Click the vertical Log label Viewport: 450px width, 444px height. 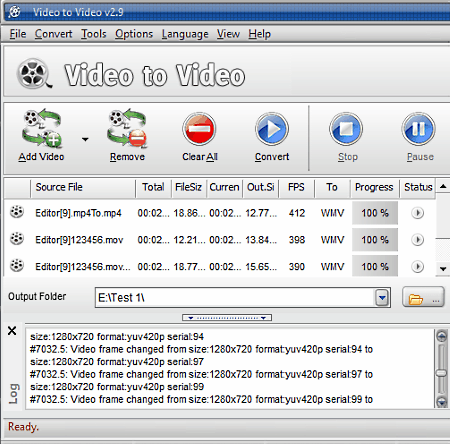[14, 394]
